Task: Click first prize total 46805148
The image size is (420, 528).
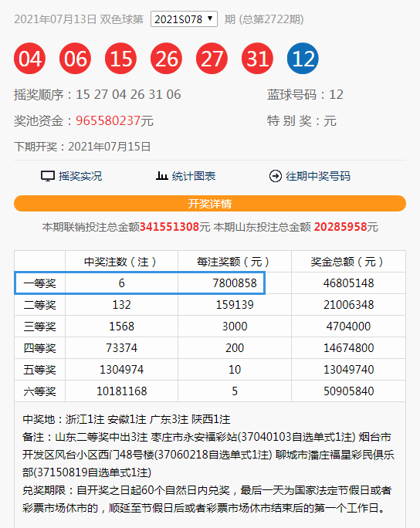Action: click(x=349, y=283)
